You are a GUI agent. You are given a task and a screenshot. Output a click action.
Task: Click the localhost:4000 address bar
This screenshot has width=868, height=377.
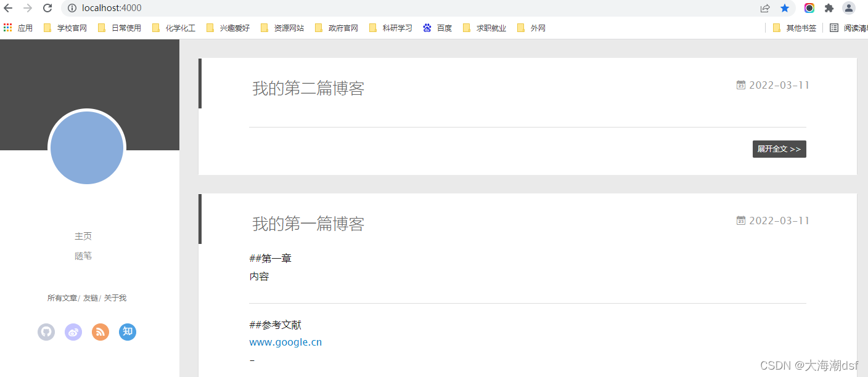tap(111, 8)
